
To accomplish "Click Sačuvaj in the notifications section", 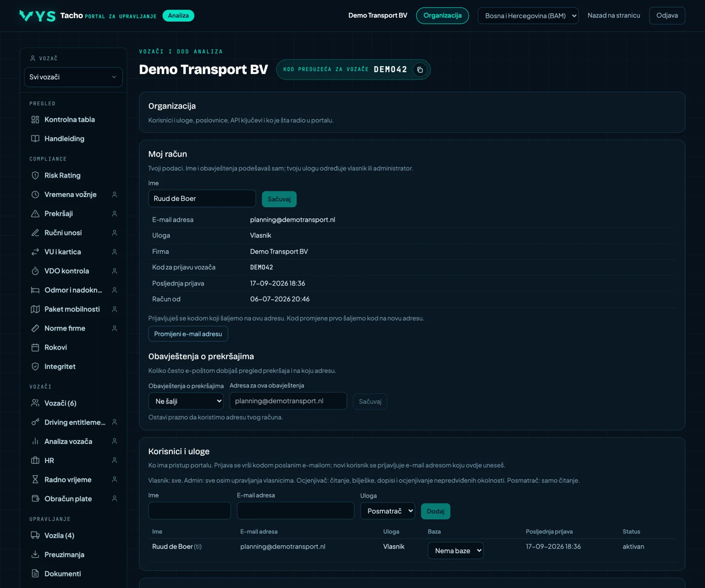I will 370,402.
